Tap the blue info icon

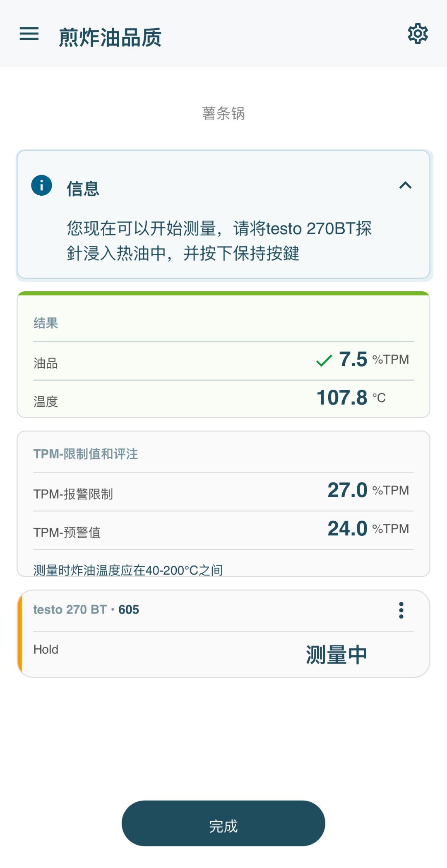(x=41, y=185)
